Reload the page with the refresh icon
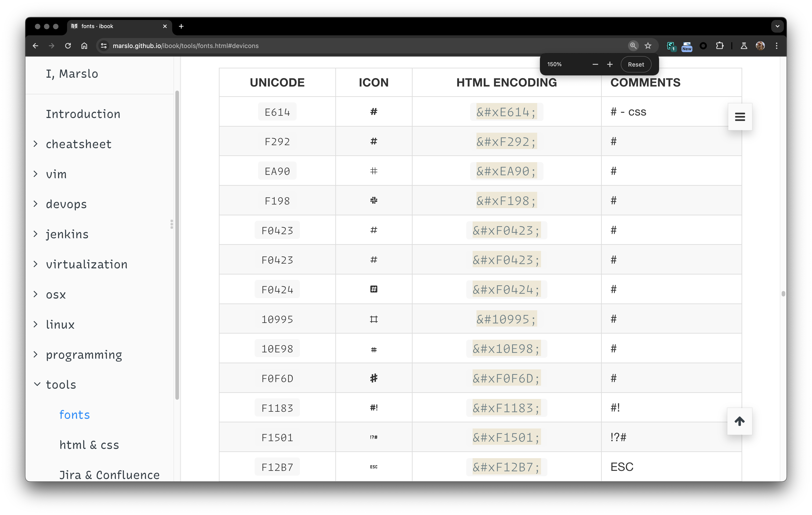The image size is (812, 515). 68,46
